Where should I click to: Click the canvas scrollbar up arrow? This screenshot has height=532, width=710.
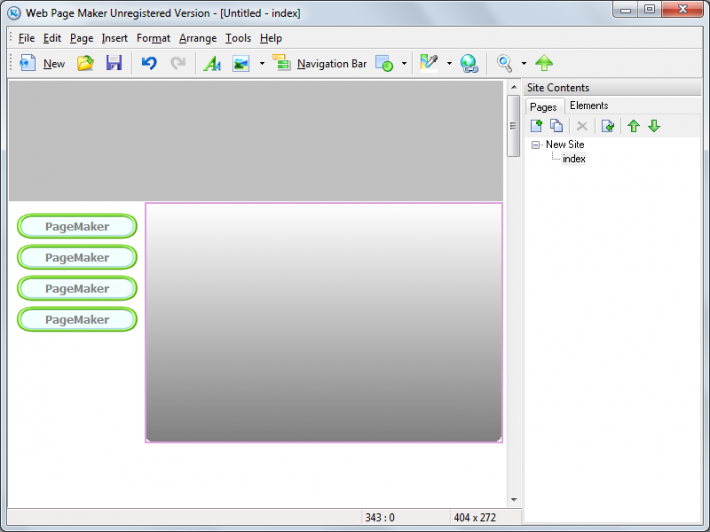513,87
